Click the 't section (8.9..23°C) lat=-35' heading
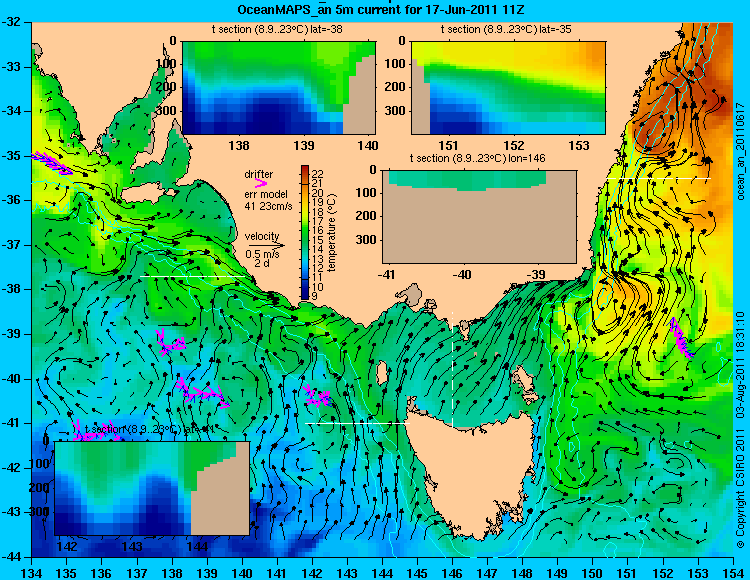The image size is (750, 580). click(x=506, y=29)
